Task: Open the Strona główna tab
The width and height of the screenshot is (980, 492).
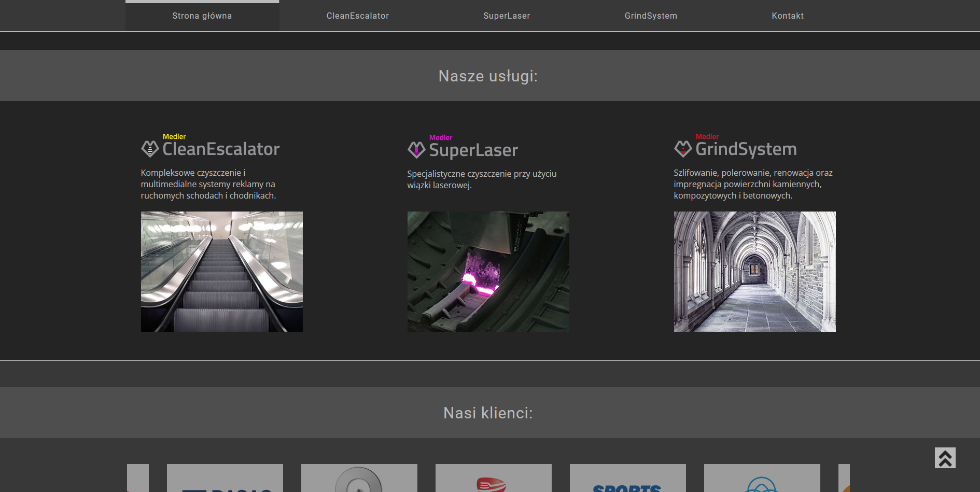Action: click(202, 16)
